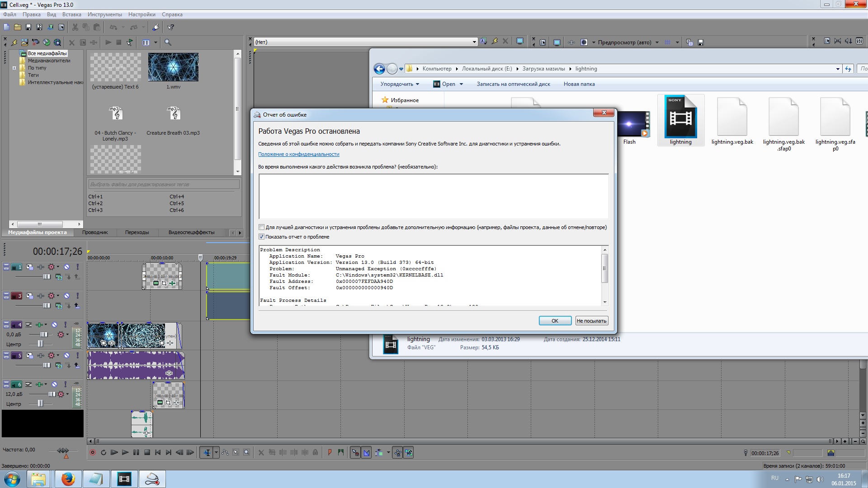Toggle ignore event grouping
The height and width of the screenshot is (488, 868).
click(409, 453)
